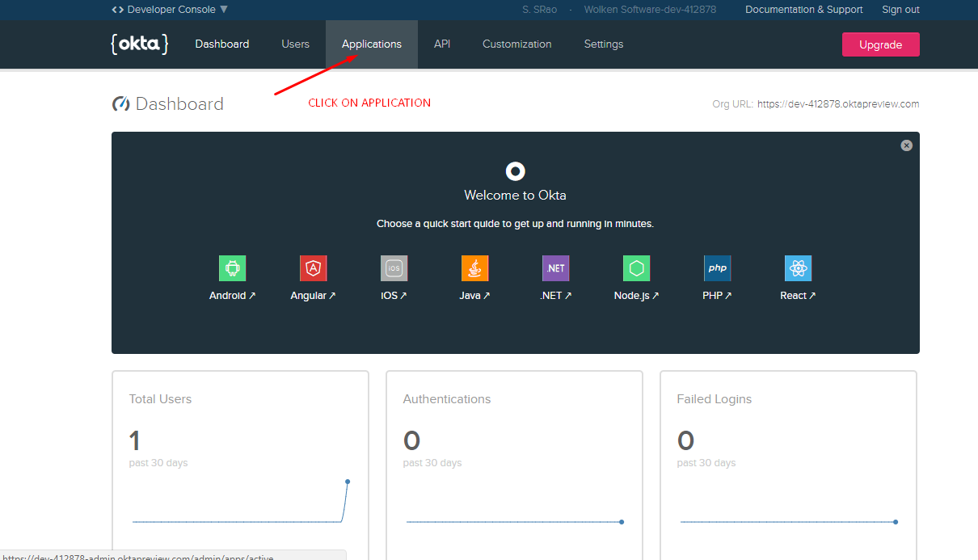Dismiss the Welcome to Okta banner
978x560 pixels.
point(906,145)
